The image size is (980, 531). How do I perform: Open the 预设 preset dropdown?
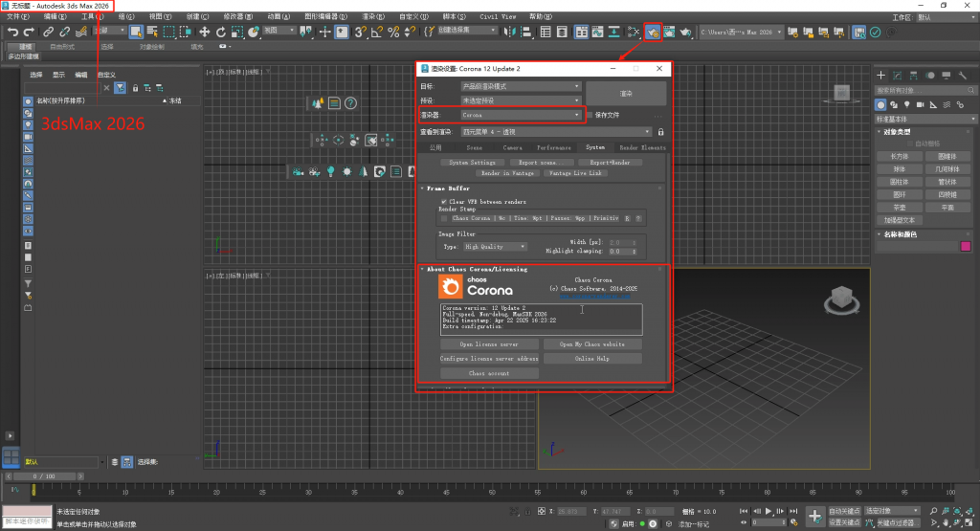(x=521, y=100)
